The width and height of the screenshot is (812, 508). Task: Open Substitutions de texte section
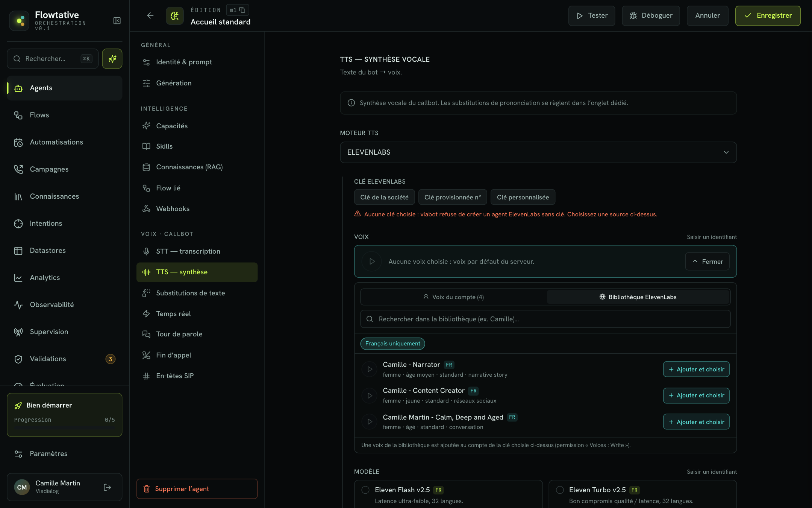(197, 293)
